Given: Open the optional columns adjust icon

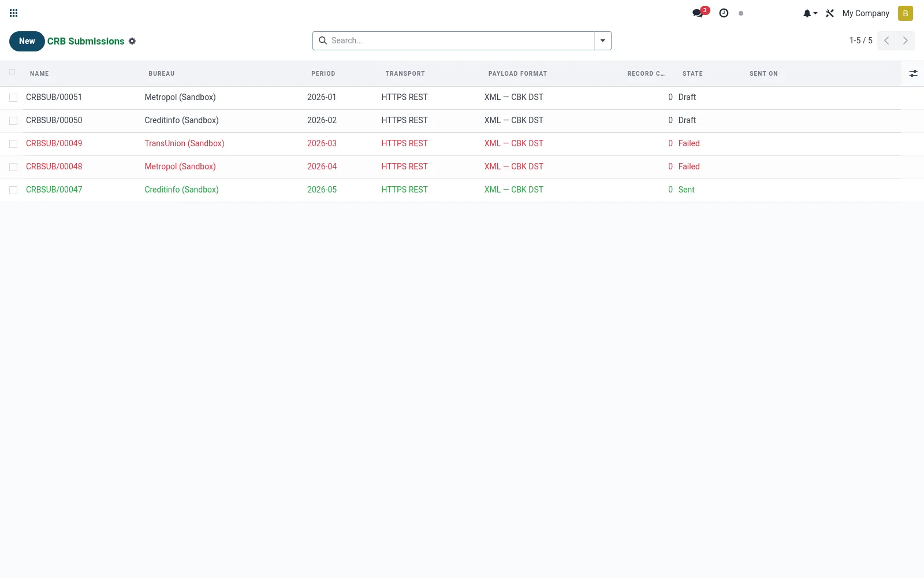Looking at the screenshot, I should 913,73.
